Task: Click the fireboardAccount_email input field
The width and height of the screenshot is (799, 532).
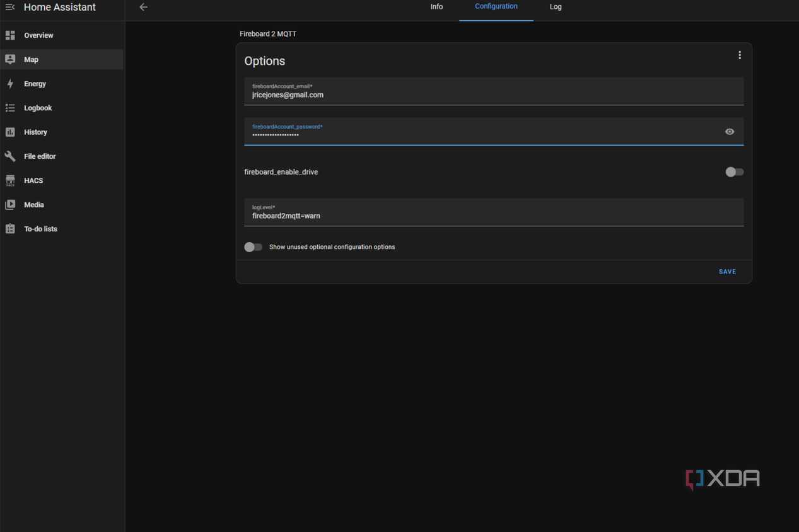Action: (x=494, y=91)
